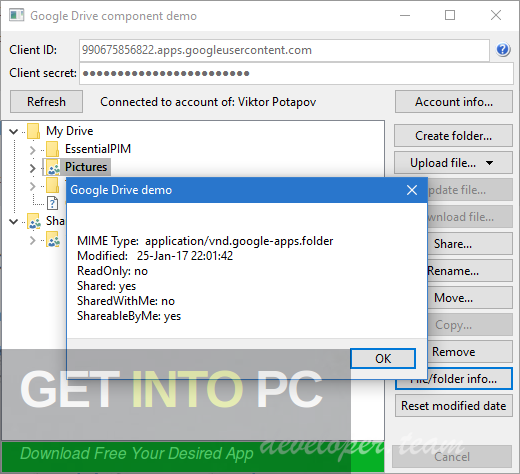Select the EssentialPIM folder icon

click(x=53, y=149)
